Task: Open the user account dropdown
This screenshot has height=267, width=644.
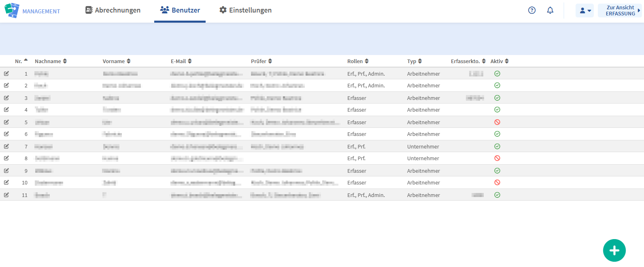Action: [584, 11]
